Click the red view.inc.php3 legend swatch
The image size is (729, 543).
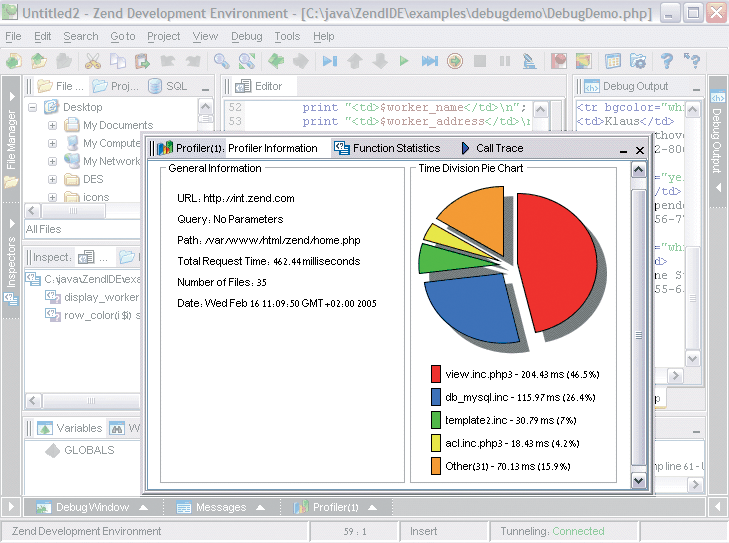(436, 374)
